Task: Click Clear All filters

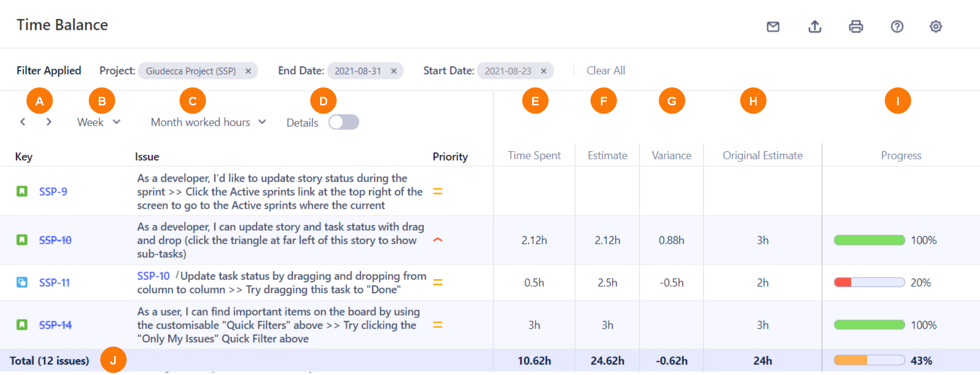Action: (x=605, y=71)
